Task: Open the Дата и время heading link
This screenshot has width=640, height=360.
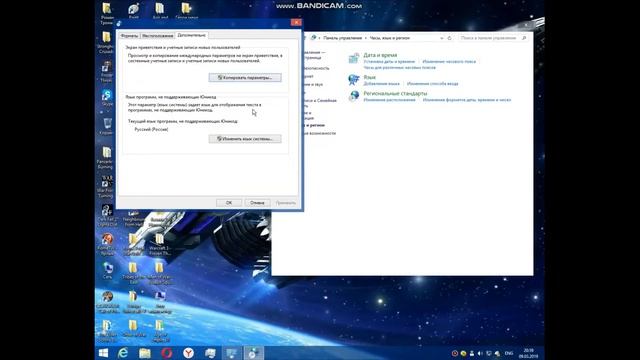Action: coord(380,55)
